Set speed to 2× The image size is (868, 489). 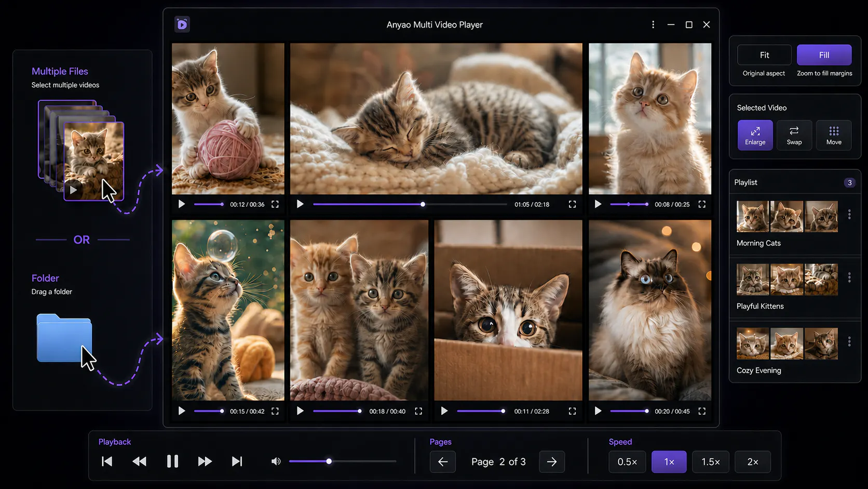(x=753, y=462)
